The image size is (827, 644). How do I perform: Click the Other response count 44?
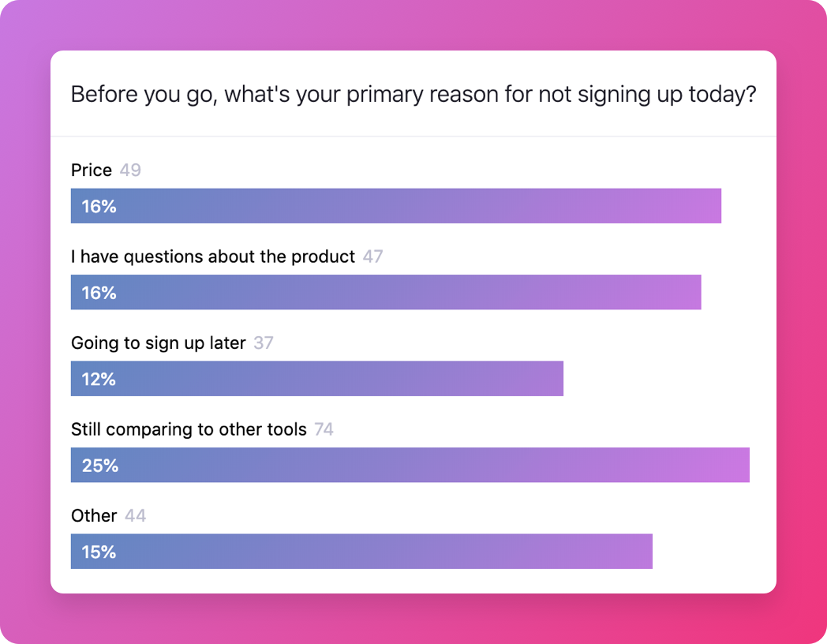coord(135,516)
